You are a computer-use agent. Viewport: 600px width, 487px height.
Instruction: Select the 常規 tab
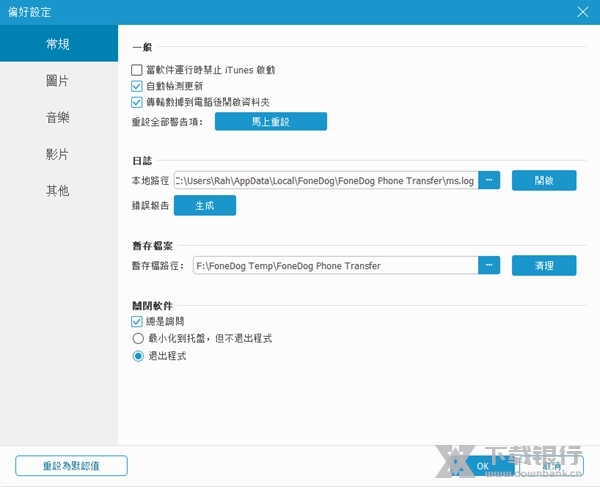(59, 44)
